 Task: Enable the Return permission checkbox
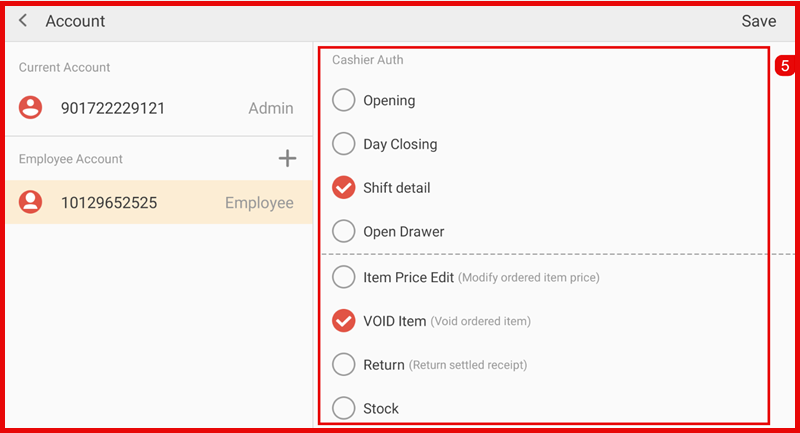(x=344, y=365)
